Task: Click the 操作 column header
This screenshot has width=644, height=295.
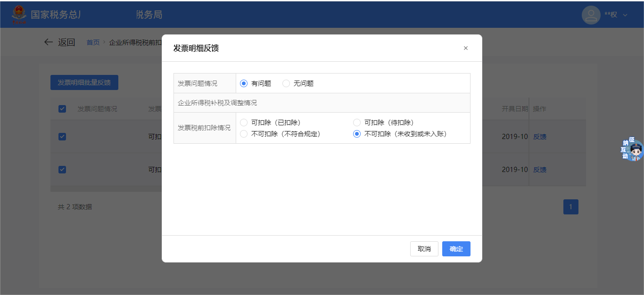Action: click(540, 109)
